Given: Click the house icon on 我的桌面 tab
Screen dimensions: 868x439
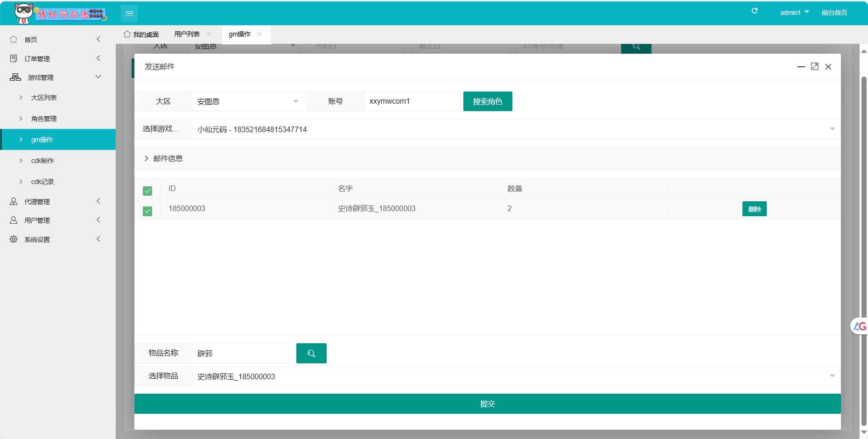Looking at the screenshot, I should point(127,34).
